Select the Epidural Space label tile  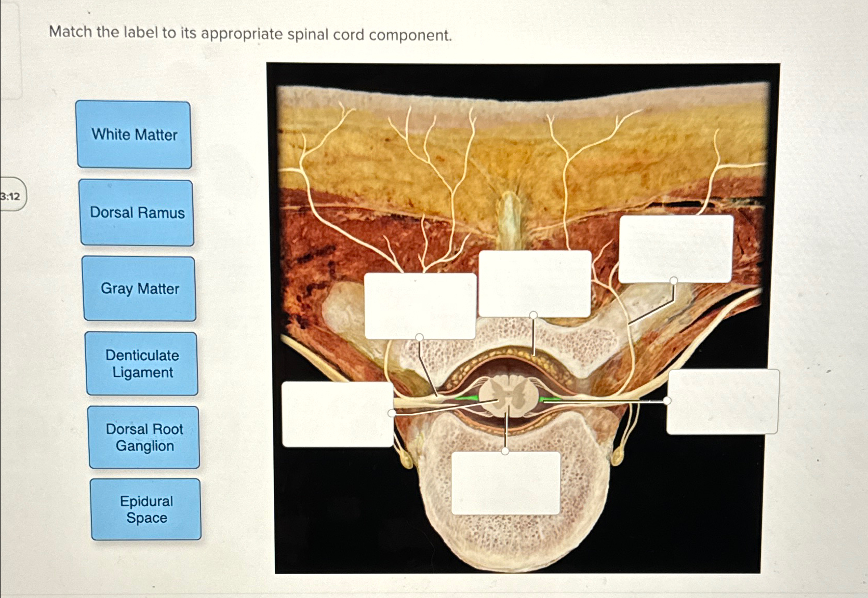146,509
